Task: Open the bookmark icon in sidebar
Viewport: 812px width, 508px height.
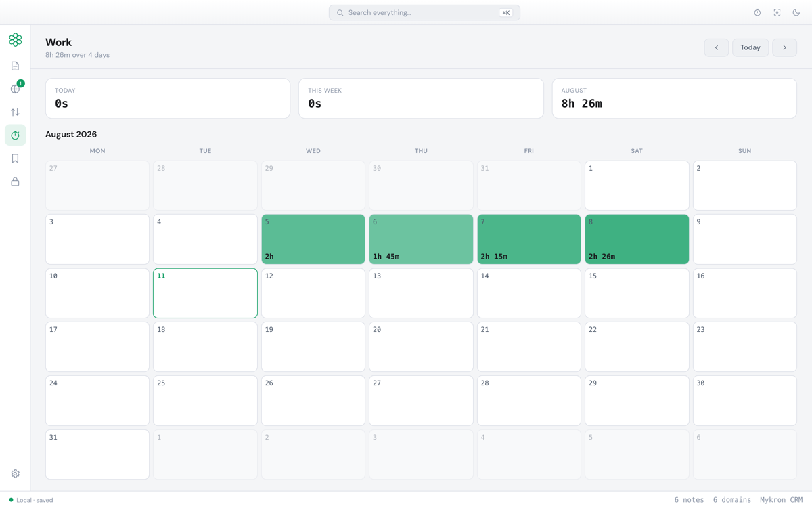Action: click(x=15, y=158)
